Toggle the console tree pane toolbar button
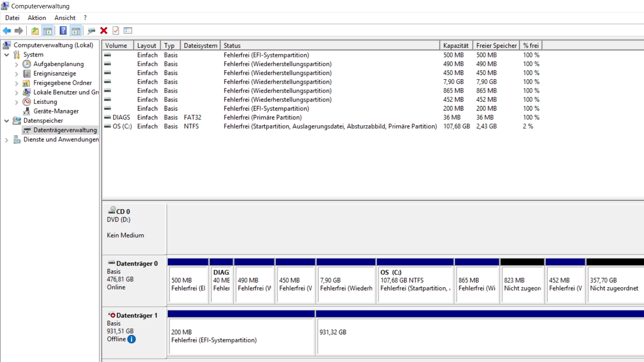 click(48, 31)
